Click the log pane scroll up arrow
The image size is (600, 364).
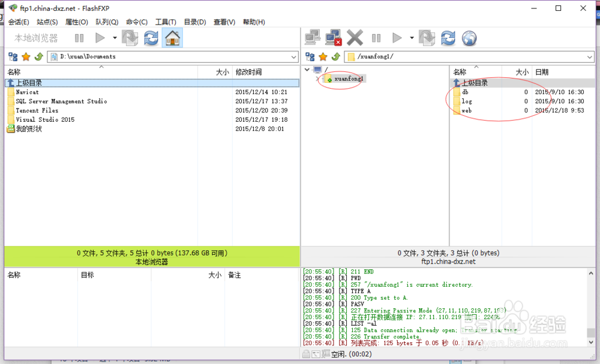591,273
